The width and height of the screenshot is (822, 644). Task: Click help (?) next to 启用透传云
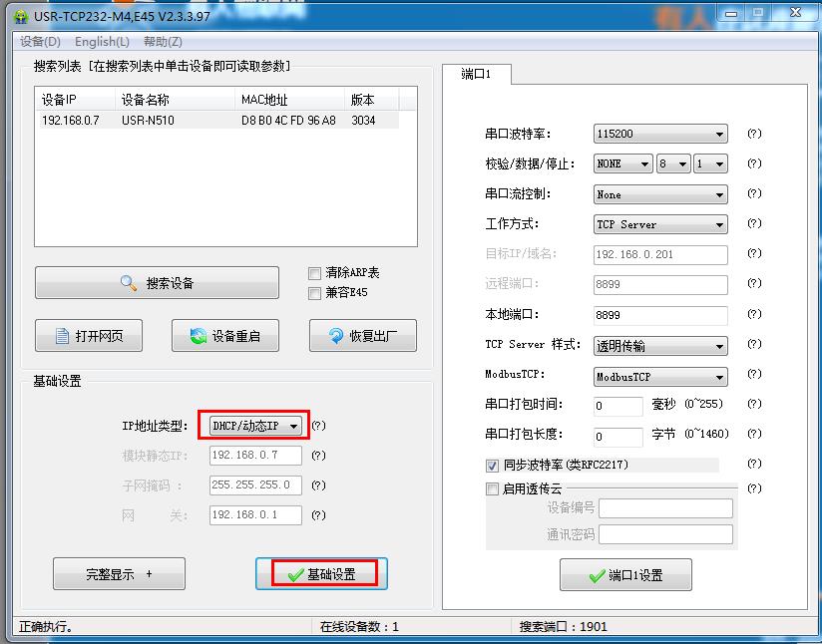(754, 488)
